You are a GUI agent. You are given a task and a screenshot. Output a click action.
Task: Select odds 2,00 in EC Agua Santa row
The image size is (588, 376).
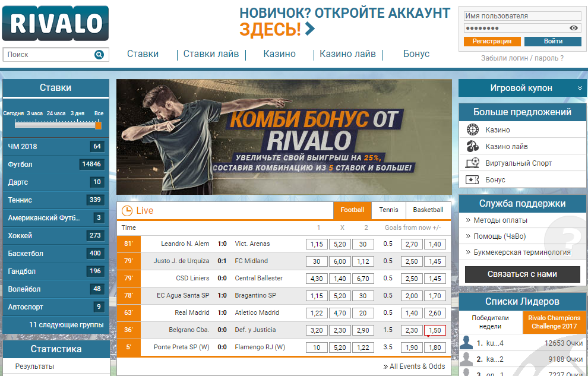[x=412, y=296]
